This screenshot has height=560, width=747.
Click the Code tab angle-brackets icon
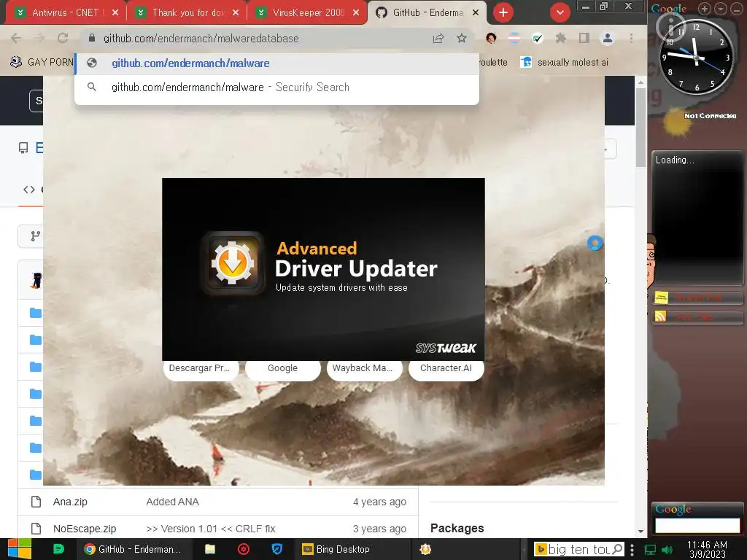click(29, 190)
